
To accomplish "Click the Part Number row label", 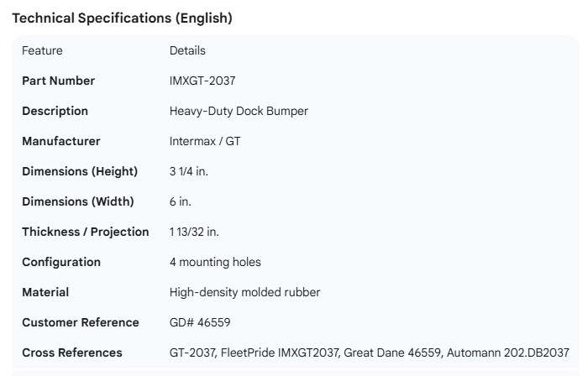I will point(58,81).
